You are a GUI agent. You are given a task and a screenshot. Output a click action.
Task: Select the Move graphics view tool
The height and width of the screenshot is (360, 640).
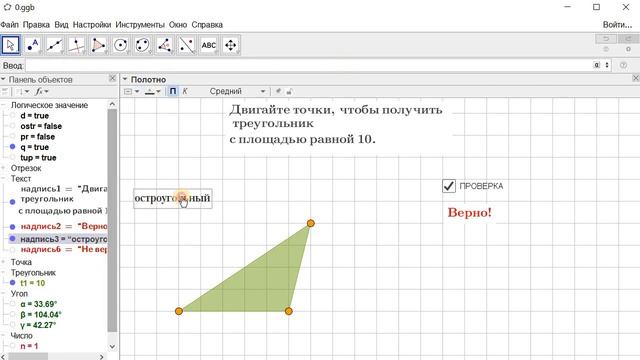pos(231,45)
